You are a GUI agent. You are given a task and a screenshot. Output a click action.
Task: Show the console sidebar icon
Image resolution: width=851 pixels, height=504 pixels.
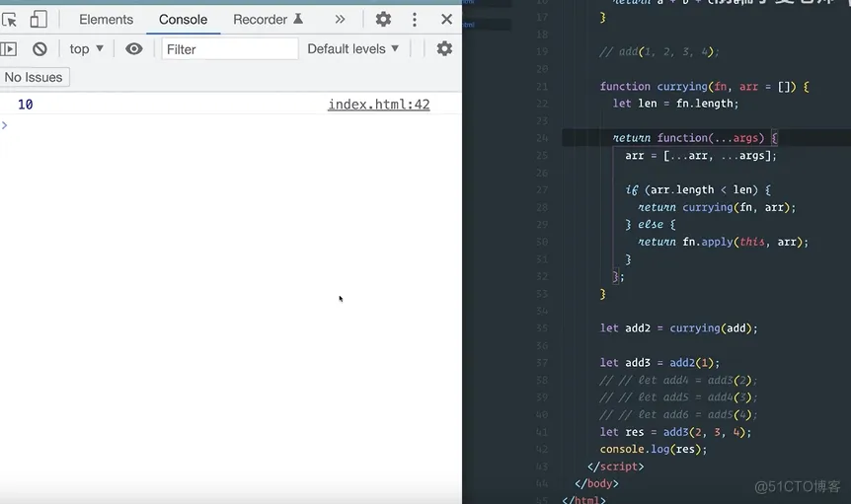click(8, 49)
